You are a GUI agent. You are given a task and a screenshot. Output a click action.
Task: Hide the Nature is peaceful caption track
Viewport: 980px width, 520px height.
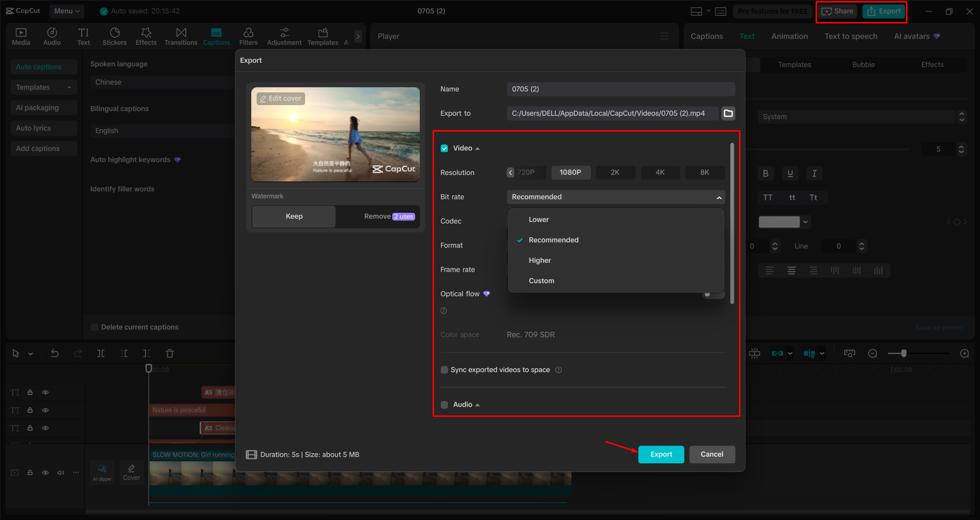(x=45, y=410)
